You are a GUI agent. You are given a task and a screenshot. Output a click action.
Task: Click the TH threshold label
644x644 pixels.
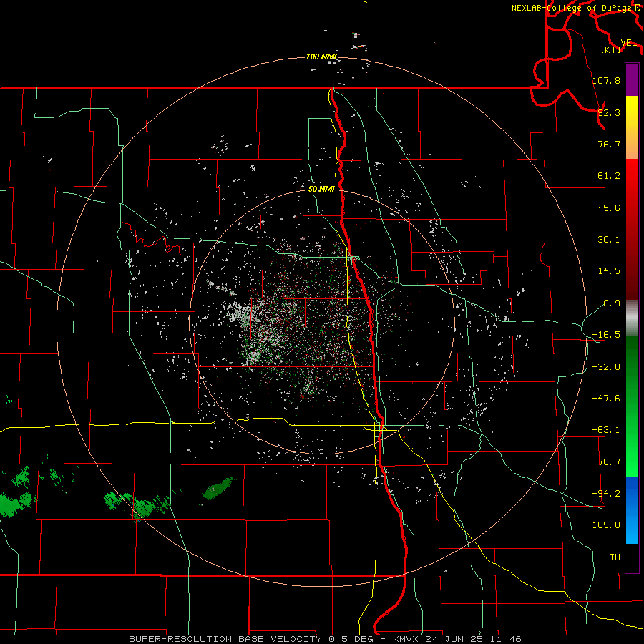tap(615, 557)
